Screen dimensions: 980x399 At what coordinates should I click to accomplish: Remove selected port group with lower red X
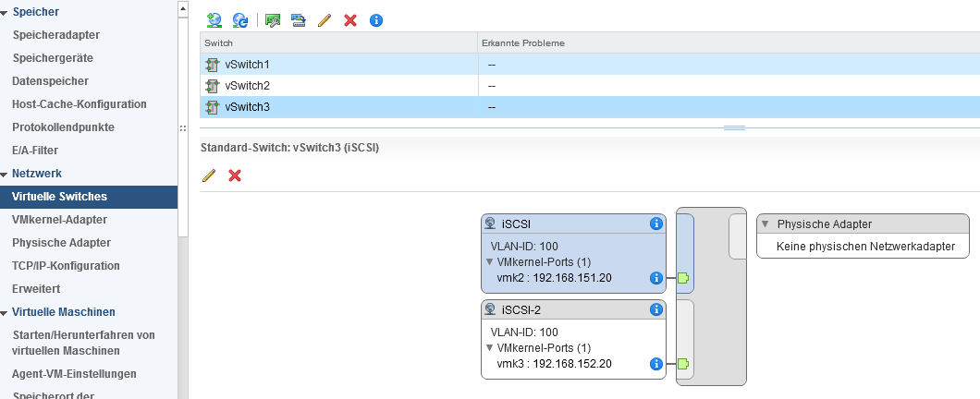point(235,175)
